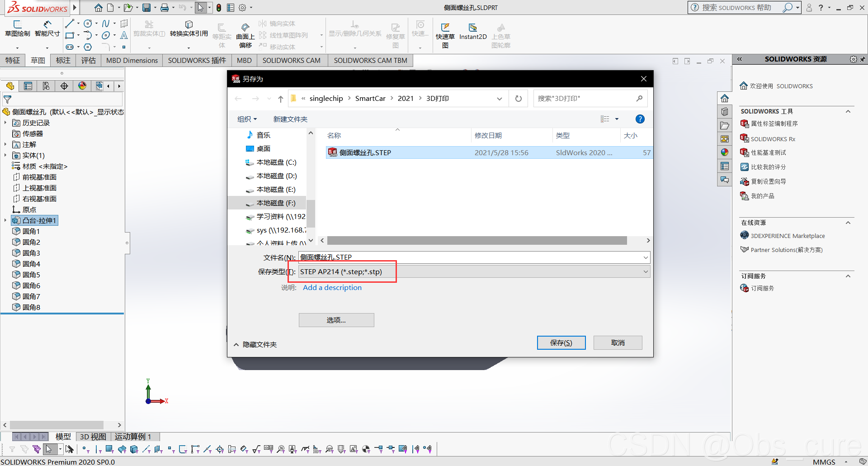Click the refresh button in Save As dialog

(x=519, y=99)
